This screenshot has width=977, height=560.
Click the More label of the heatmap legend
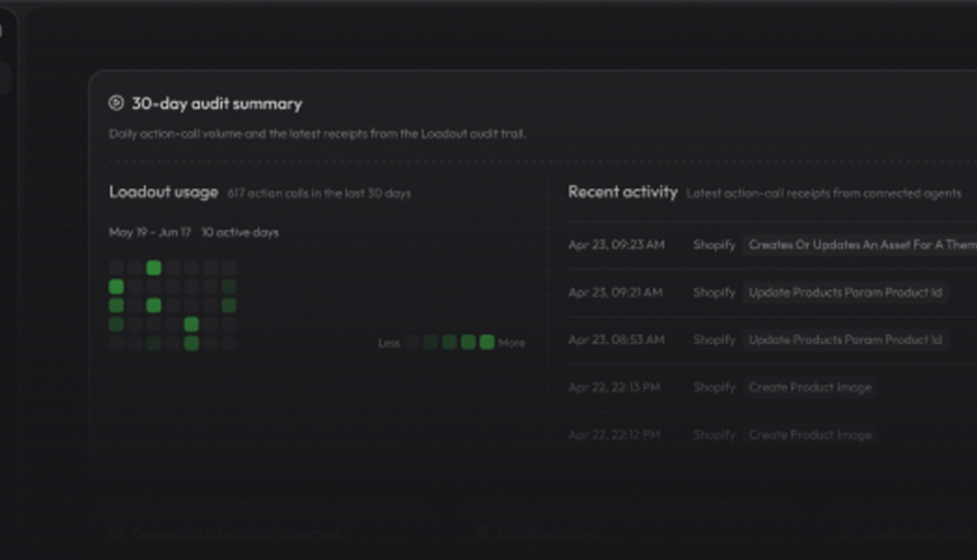511,344
